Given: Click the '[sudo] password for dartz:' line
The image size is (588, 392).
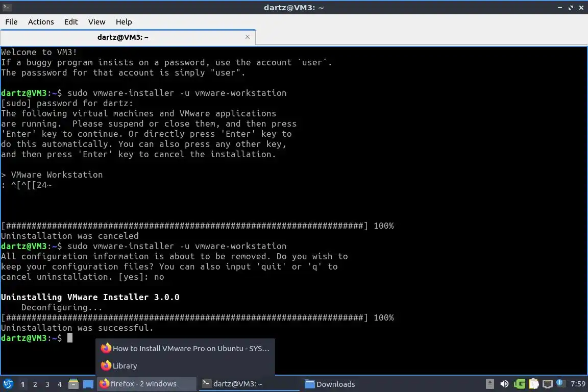Looking at the screenshot, I should point(67,103).
